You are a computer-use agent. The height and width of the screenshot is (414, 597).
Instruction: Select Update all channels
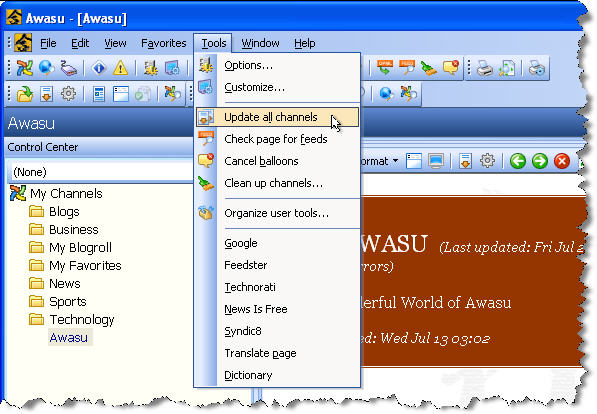277,117
